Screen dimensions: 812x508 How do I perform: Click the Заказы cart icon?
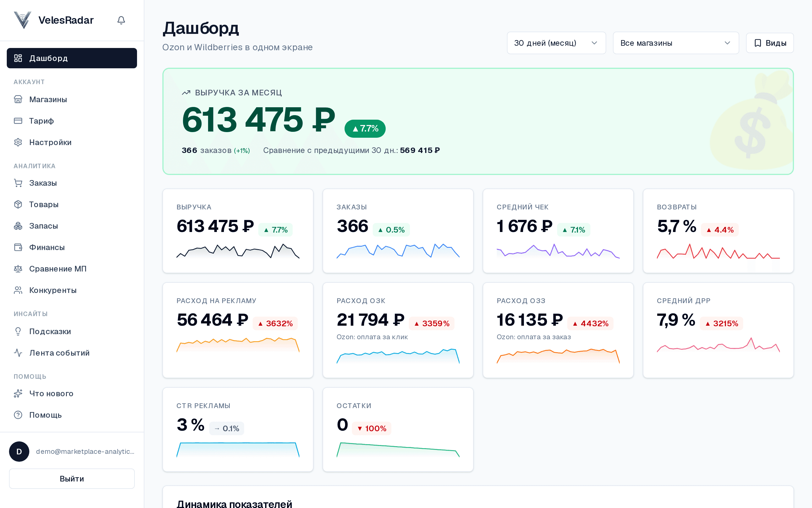coord(18,183)
